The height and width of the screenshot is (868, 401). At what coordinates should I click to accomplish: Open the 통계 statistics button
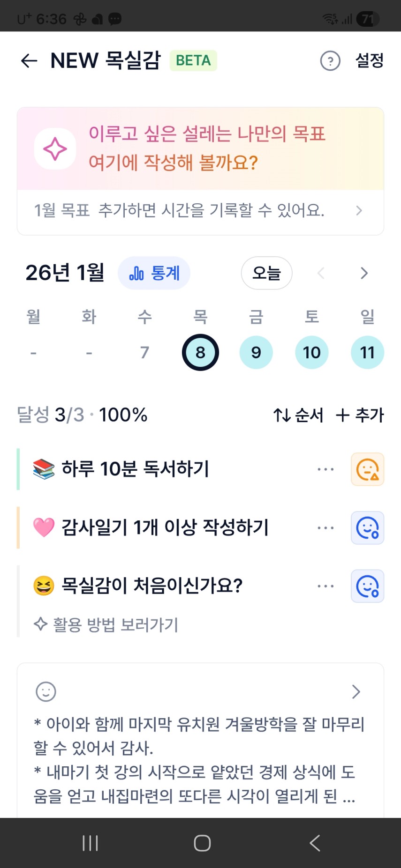click(x=154, y=273)
